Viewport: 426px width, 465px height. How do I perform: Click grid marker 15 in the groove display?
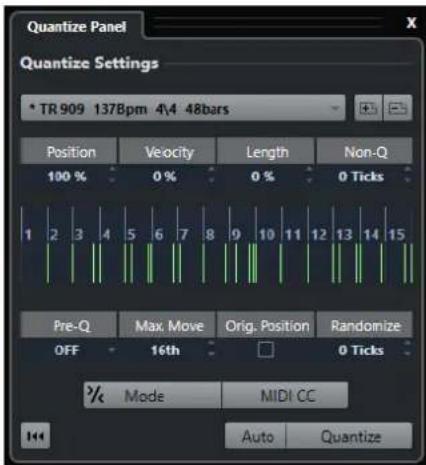[x=397, y=235]
